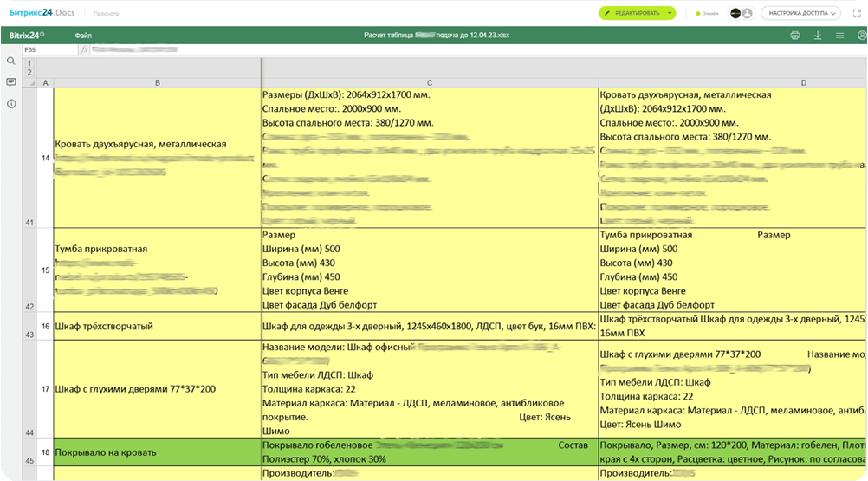The height and width of the screenshot is (481, 868).
Task: Click column C cell starting 'Размеры (ДхШхВ)'
Action: coord(430,158)
